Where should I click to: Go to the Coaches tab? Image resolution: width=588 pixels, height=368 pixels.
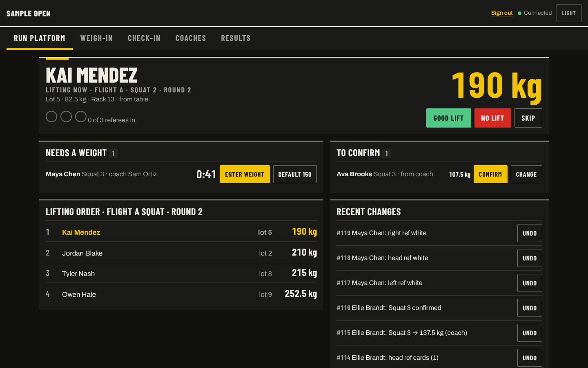click(x=191, y=38)
